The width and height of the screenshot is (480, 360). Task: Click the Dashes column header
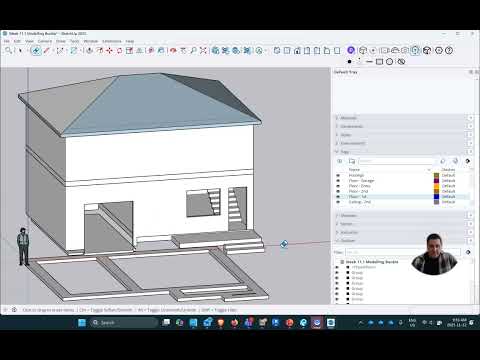click(x=448, y=170)
